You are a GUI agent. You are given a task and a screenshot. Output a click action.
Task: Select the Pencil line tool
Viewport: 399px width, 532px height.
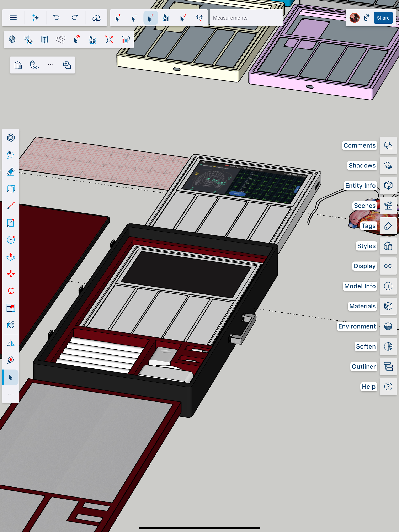tap(11, 206)
